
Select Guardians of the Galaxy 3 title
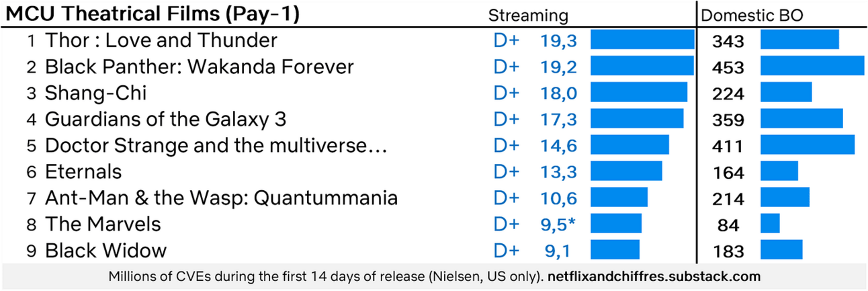tap(166, 119)
